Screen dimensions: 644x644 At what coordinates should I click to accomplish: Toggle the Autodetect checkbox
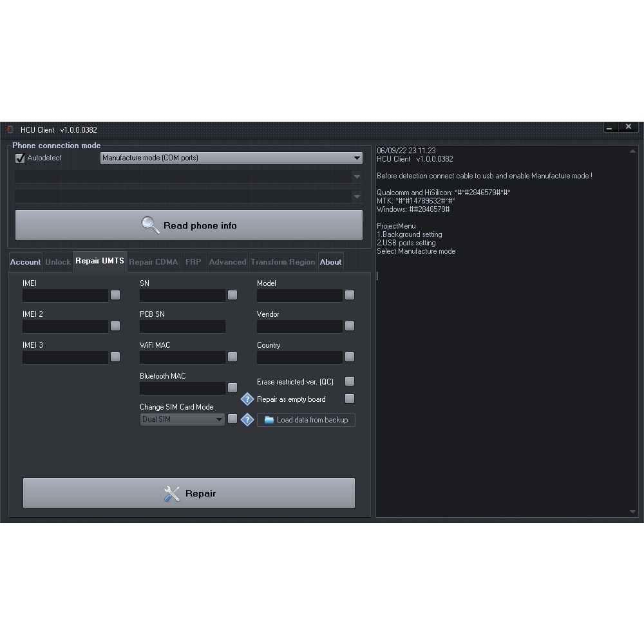click(x=20, y=158)
